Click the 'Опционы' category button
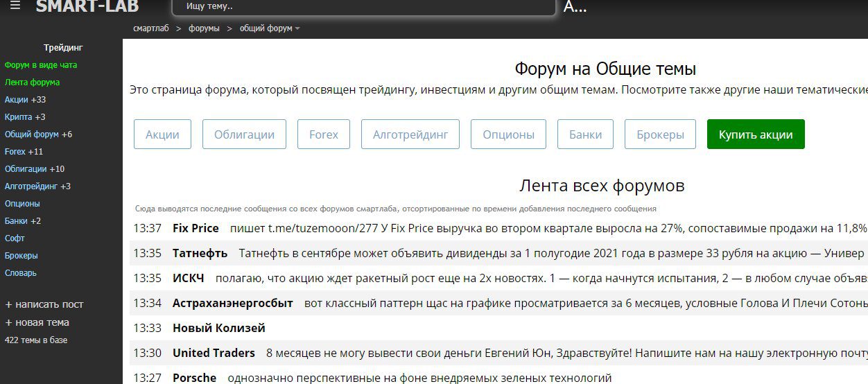 point(508,134)
